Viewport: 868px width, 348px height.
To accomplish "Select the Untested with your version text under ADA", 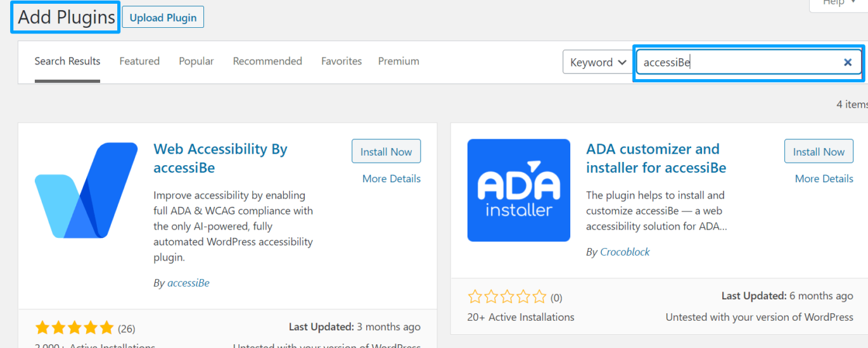I will click(760, 317).
